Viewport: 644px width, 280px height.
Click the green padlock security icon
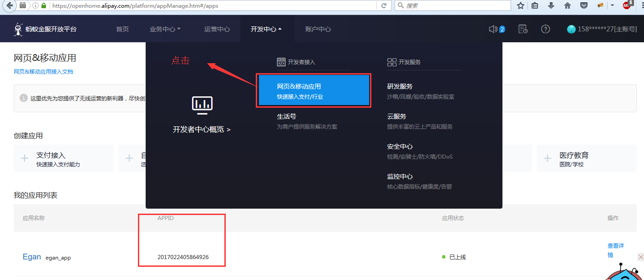click(44, 6)
